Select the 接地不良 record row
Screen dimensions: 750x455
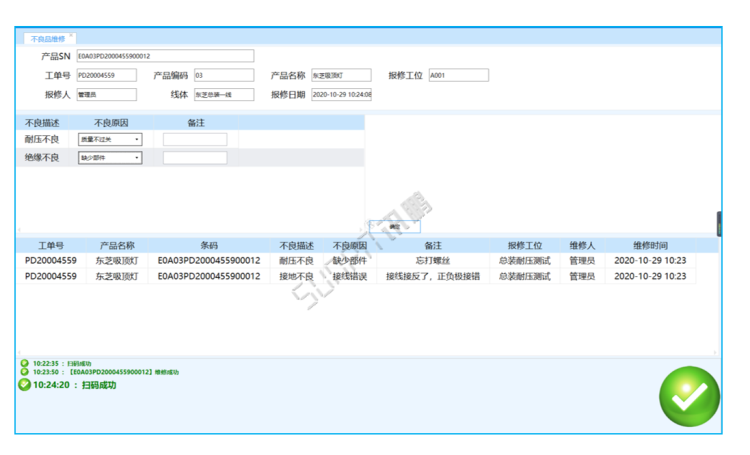[x=356, y=276]
